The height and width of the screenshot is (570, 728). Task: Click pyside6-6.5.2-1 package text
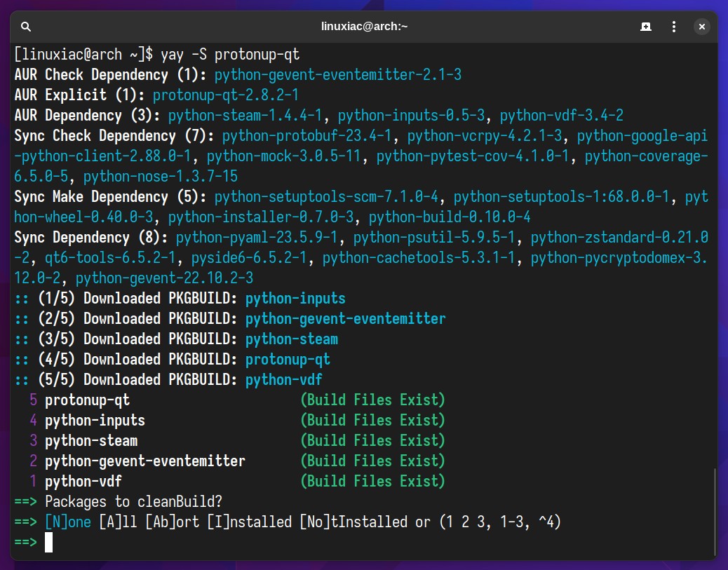tap(249, 258)
